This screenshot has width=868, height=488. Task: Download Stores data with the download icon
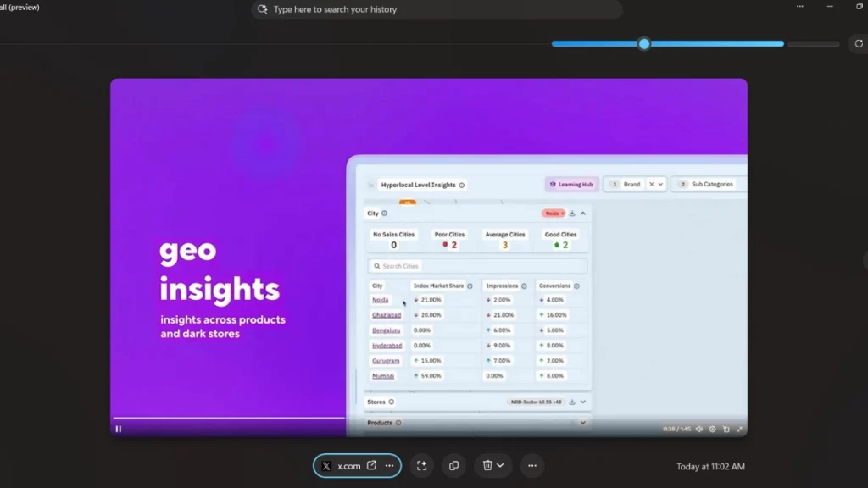coord(572,402)
